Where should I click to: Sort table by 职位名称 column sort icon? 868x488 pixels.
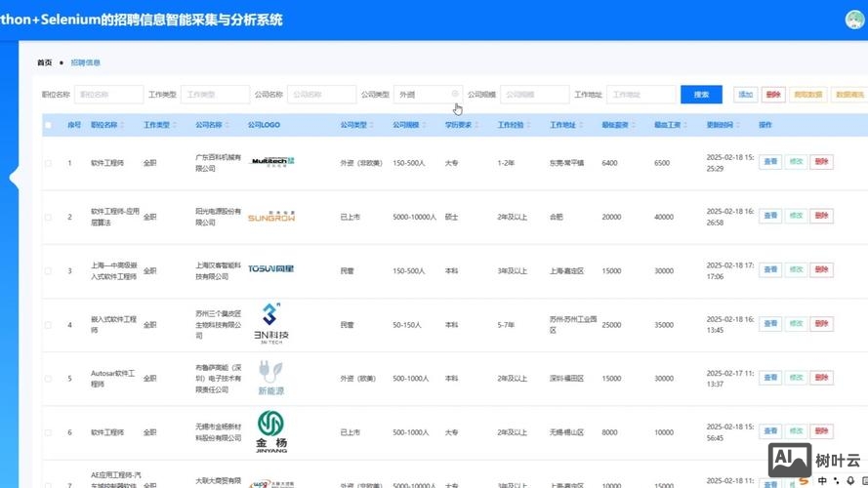point(122,125)
